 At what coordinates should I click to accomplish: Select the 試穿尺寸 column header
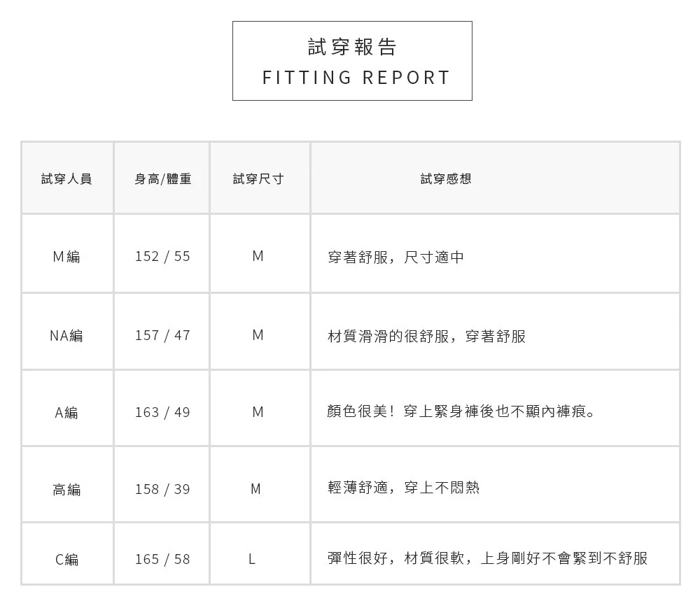pos(258,179)
